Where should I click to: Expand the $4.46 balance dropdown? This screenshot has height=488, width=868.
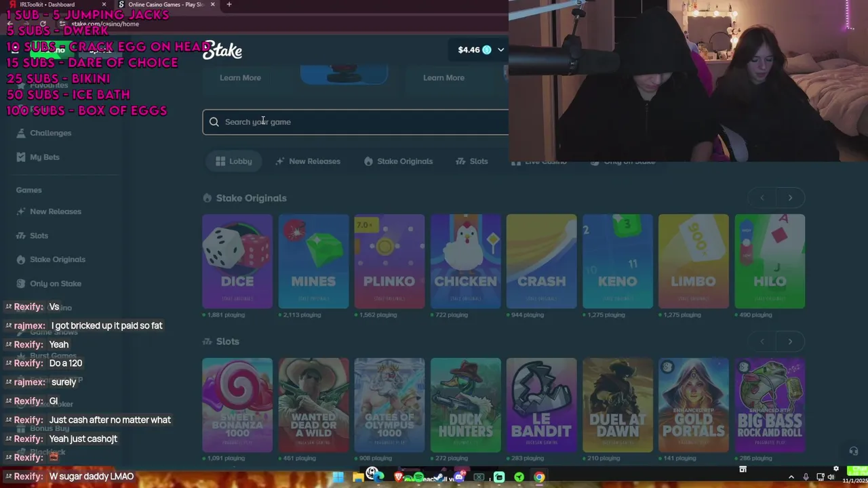[500, 49]
